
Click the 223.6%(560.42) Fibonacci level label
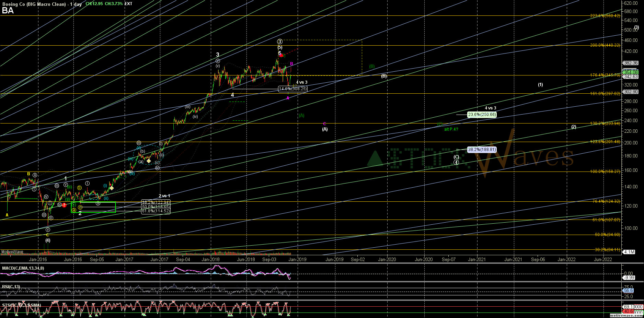tap(605, 16)
